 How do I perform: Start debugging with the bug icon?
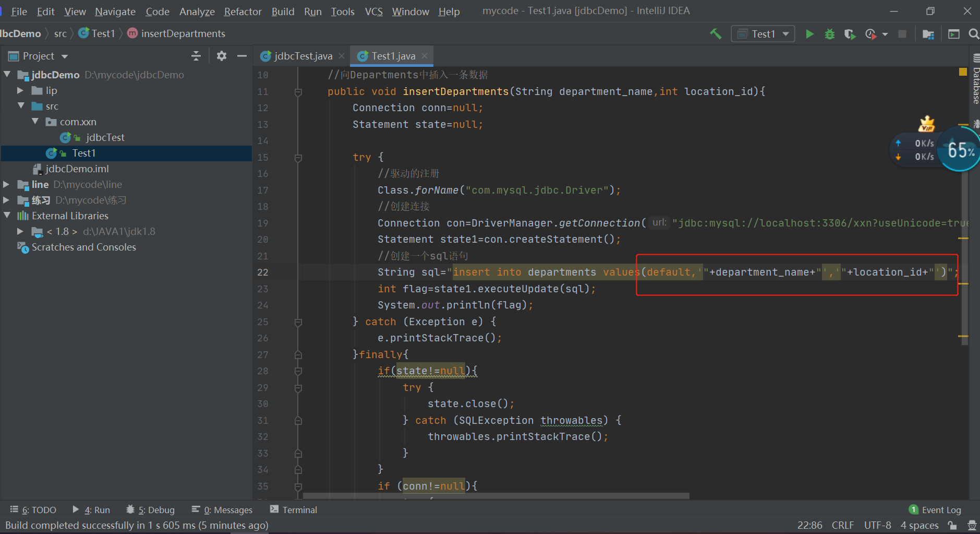829,34
